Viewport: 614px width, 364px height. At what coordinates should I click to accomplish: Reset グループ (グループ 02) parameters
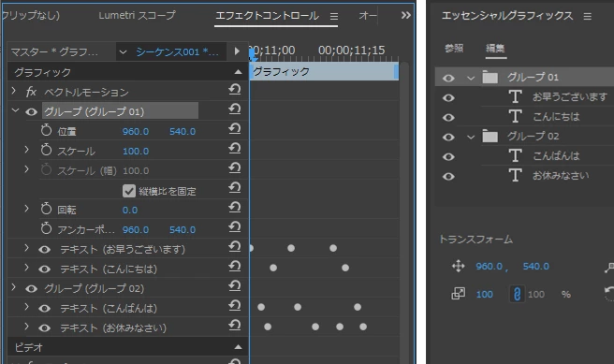pyautogui.click(x=235, y=286)
